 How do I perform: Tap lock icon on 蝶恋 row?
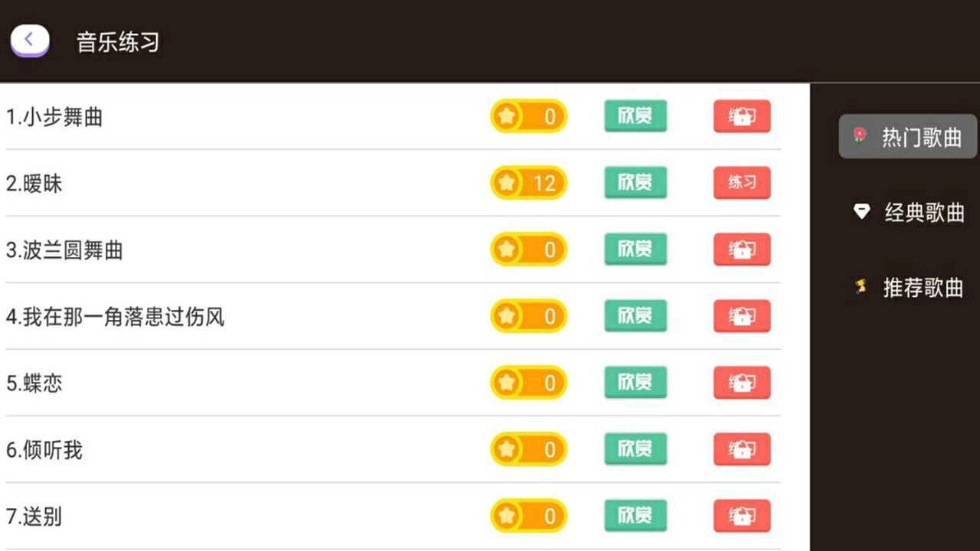coord(742,383)
